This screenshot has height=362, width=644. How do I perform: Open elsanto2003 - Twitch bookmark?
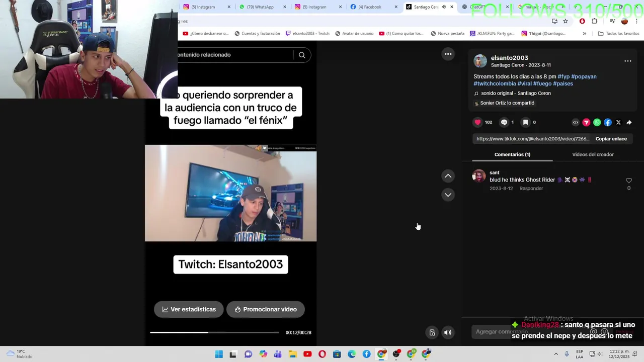[307, 34]
